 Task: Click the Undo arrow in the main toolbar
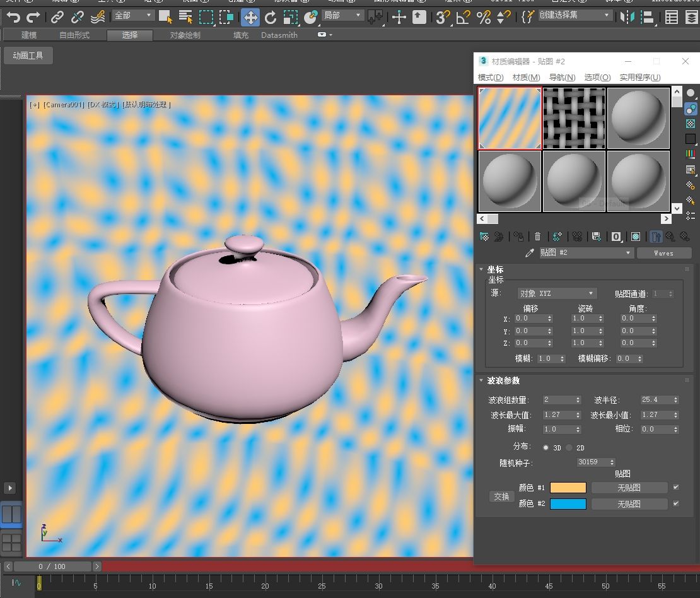coord(13,18)
